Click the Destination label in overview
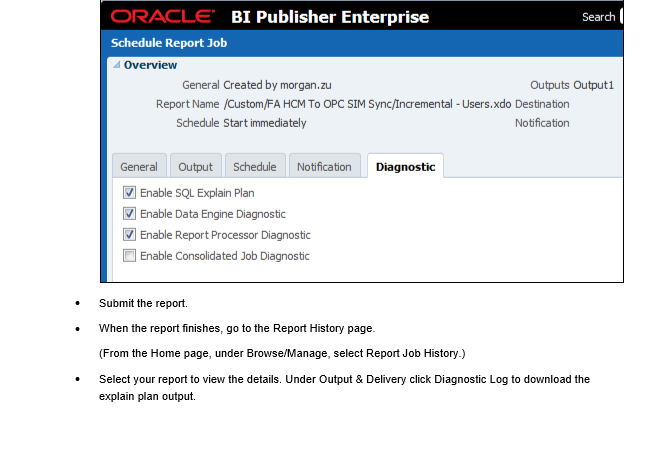This screenshot has width=649, height=453. click(542, 104)
